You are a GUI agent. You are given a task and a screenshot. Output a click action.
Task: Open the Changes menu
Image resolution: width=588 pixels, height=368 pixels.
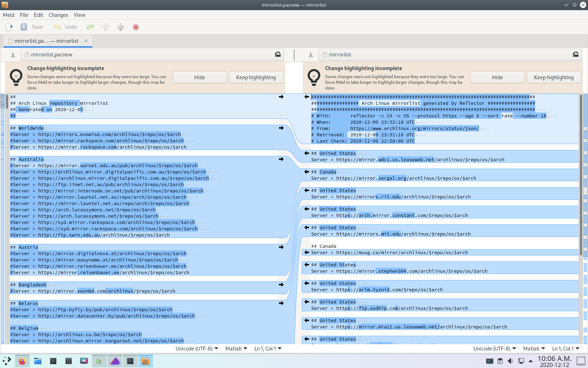click(x=58, y=15)
